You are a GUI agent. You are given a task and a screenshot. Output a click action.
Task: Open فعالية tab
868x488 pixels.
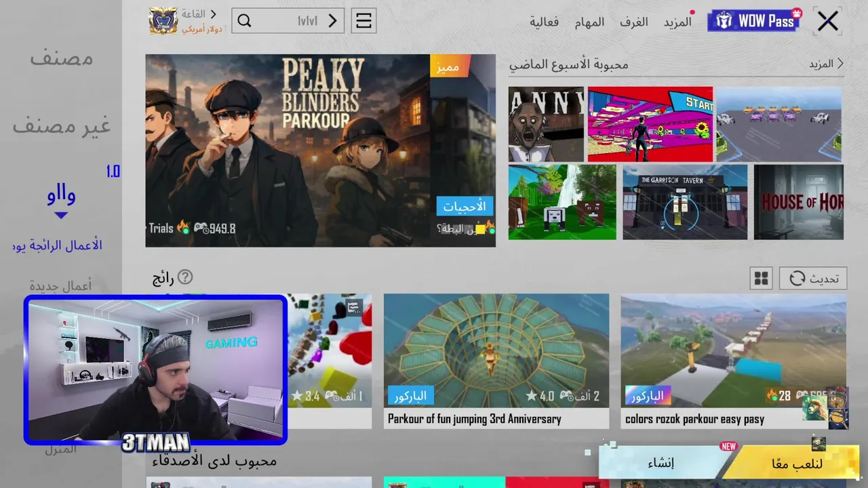point(545,22)
